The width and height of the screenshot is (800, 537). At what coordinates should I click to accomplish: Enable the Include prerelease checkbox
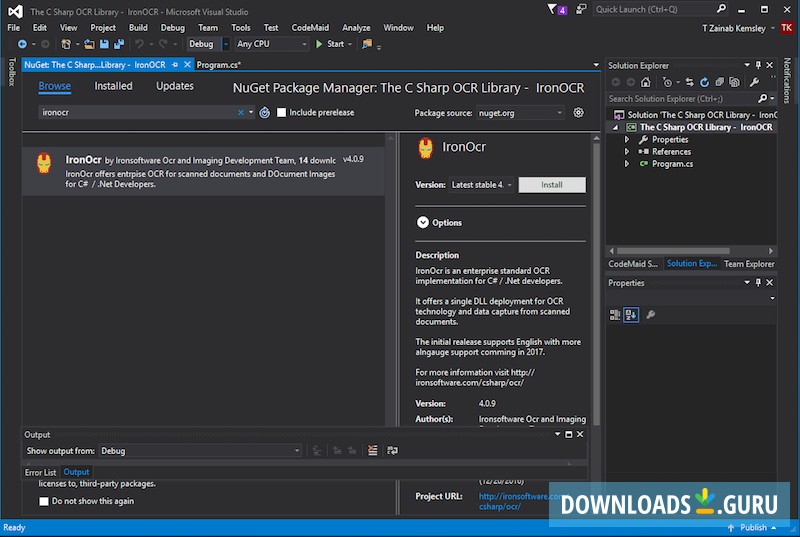281,113
